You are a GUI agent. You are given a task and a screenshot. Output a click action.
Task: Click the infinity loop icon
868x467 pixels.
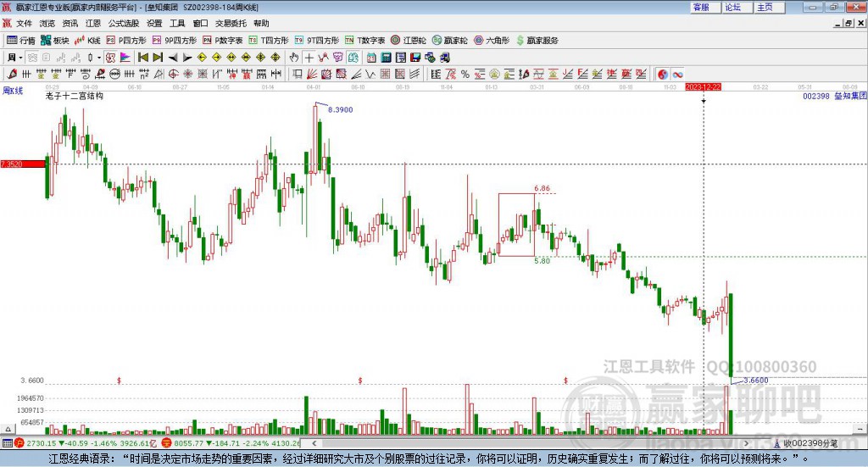click(677, 74)
